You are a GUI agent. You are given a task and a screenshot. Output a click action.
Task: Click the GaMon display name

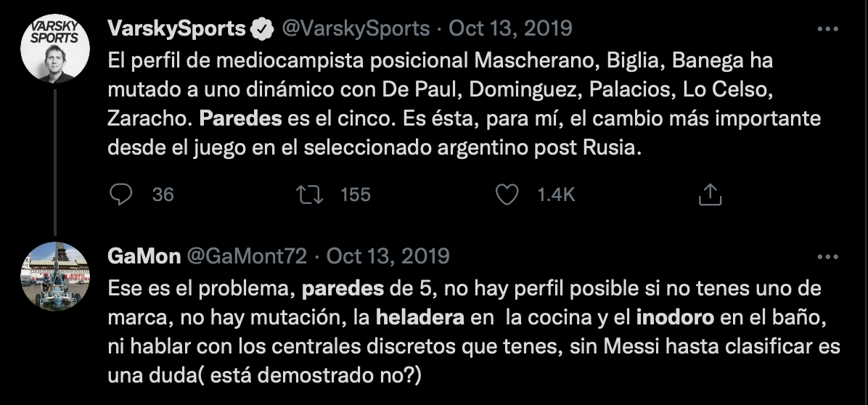coord(143,256)
